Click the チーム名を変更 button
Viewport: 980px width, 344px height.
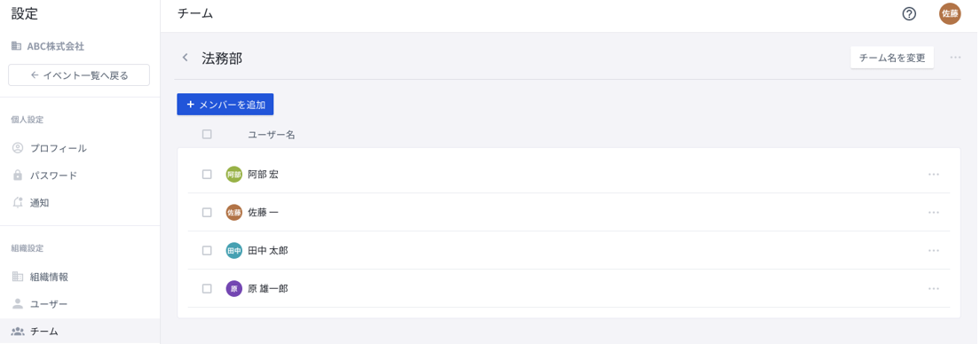pyautogui.click(x=892, y=58)
